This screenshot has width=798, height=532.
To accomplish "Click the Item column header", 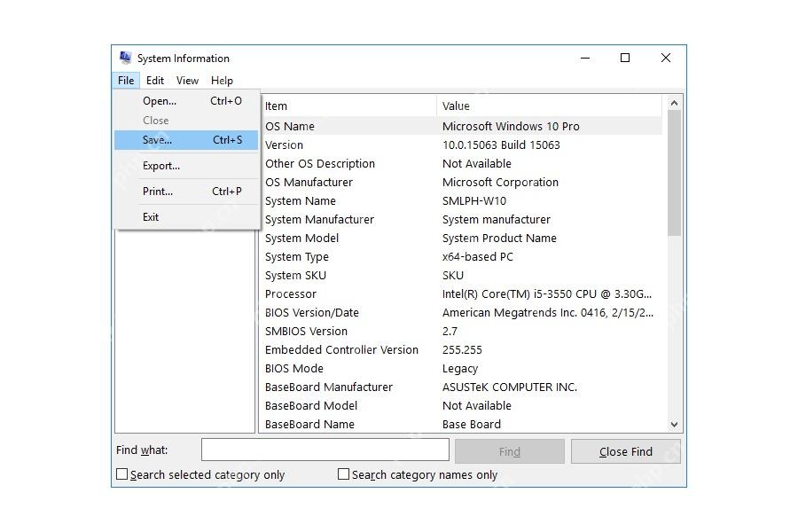I will click(x=348, y=106).
